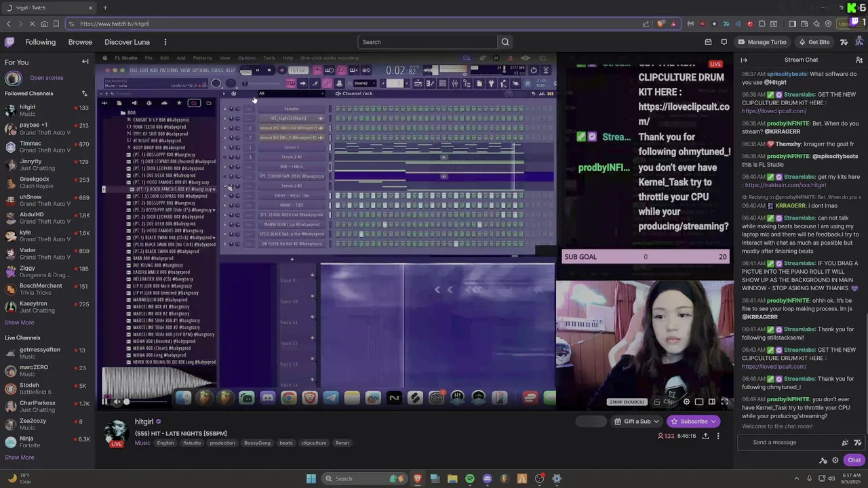Open hitgirl channel avatar with LIVE badge
The height and width of the screenshot is (488, 868).
117,432
